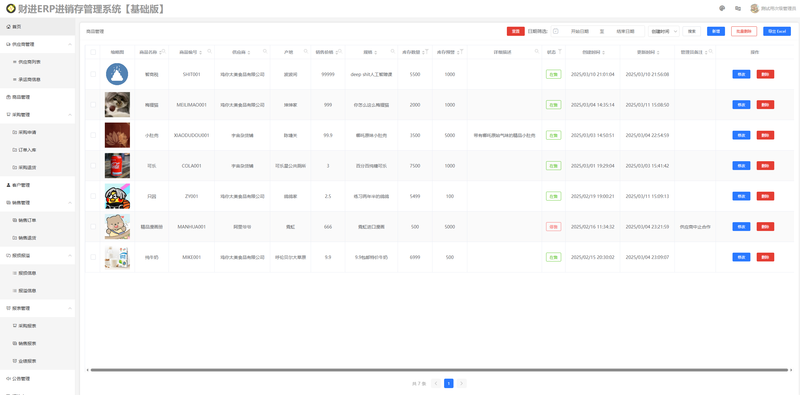Go to previous page with pagination arrow
This screenshot has height=395, width=800.
tap(436, 383)
